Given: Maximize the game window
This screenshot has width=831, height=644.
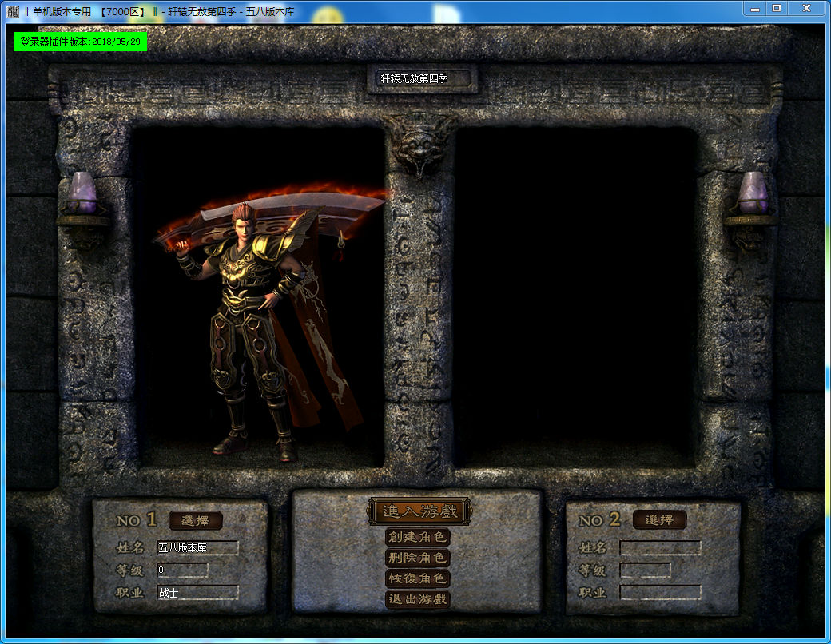Looking at the screenshot, I should coord(777,9).
